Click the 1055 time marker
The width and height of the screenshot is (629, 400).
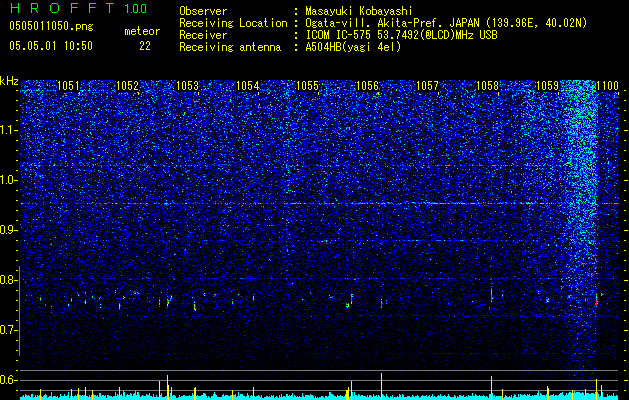click(307, 86)
